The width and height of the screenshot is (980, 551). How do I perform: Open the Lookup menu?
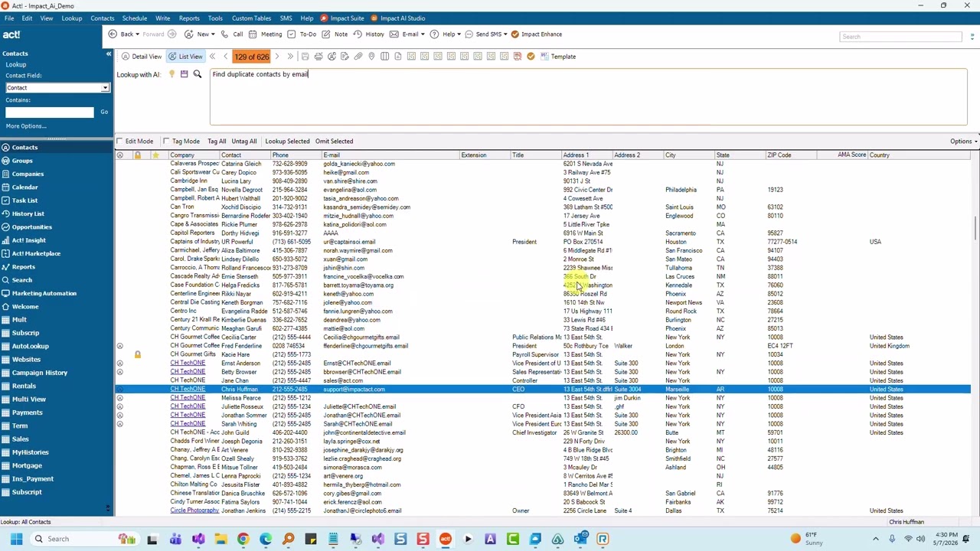[71, 18]
